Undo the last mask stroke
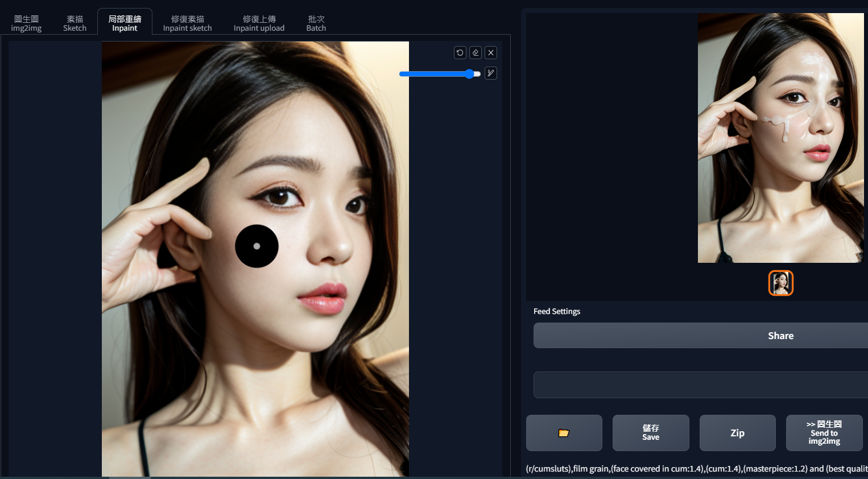 click(x=460, y=53)
